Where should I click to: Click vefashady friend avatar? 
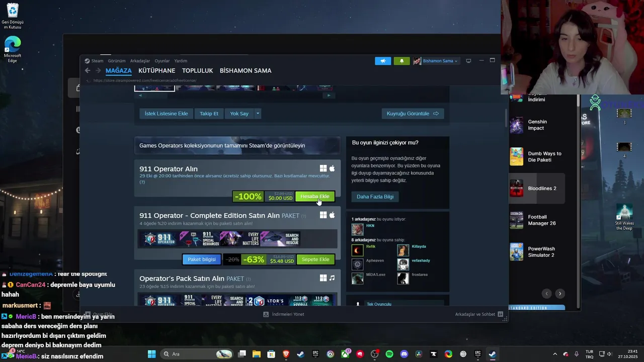[403, 264]
